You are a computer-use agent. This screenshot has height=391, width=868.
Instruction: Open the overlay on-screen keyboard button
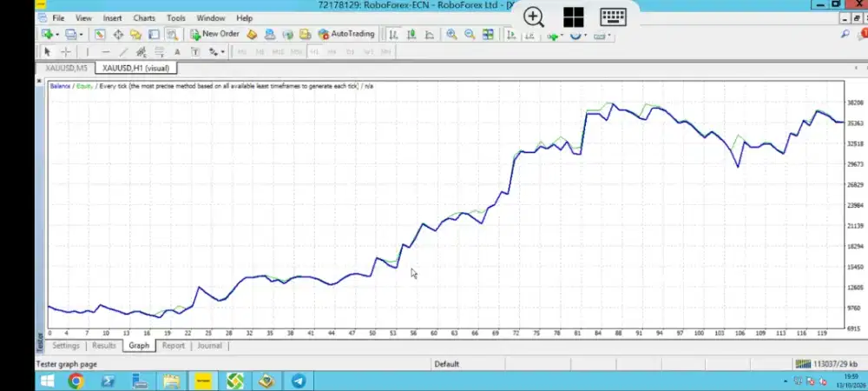pos(614,17)
